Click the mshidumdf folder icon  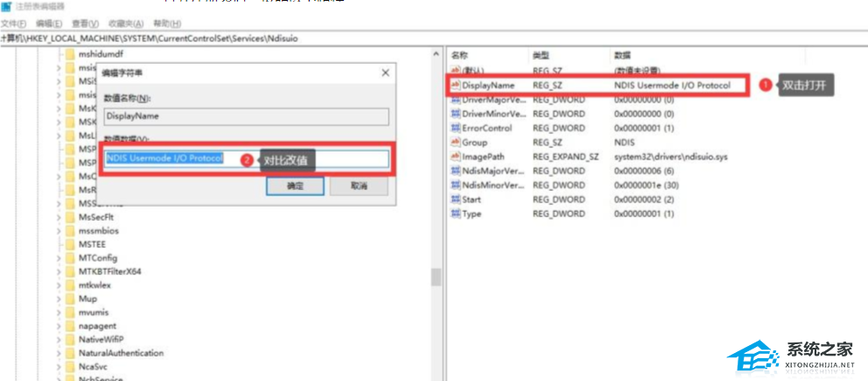(x=69, y=54)
